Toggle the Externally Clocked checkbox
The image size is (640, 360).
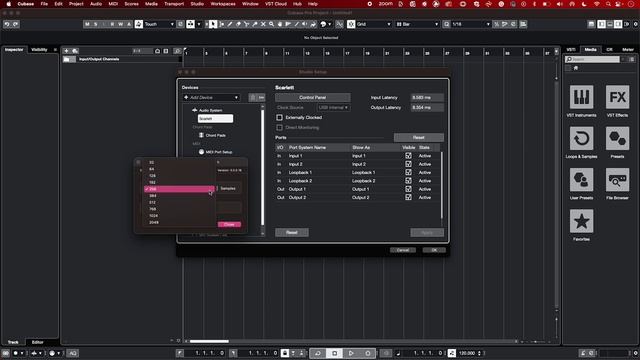(x=279, y=118)
